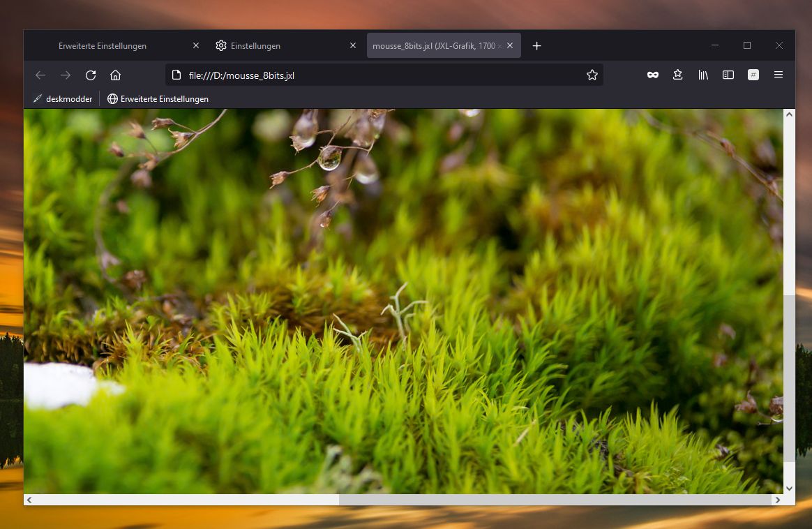This screenshot has height=529, width=812.
Task: Click the horizontal scrollbar right arrow
Action: (x=777, y=500)
